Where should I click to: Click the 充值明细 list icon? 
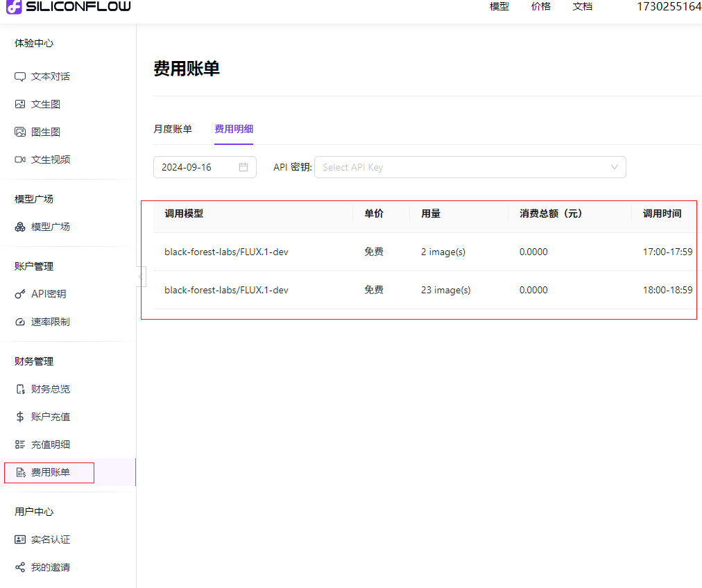tap(20, 444)
